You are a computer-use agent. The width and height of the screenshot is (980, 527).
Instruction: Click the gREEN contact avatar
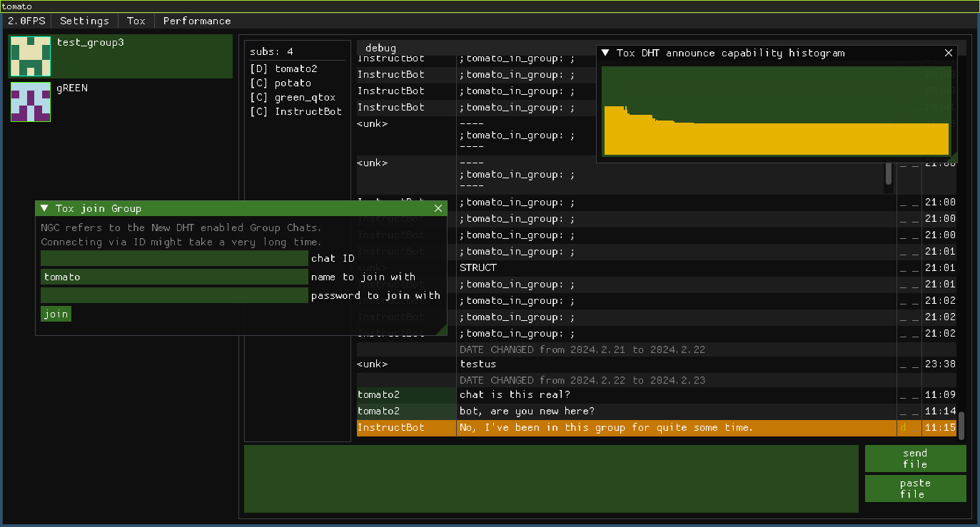[31, 101]
